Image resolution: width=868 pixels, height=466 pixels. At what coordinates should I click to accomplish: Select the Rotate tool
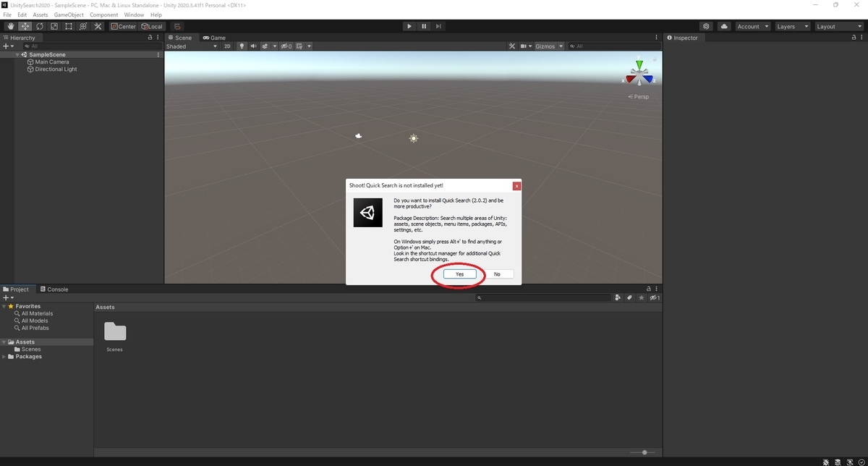40,26
